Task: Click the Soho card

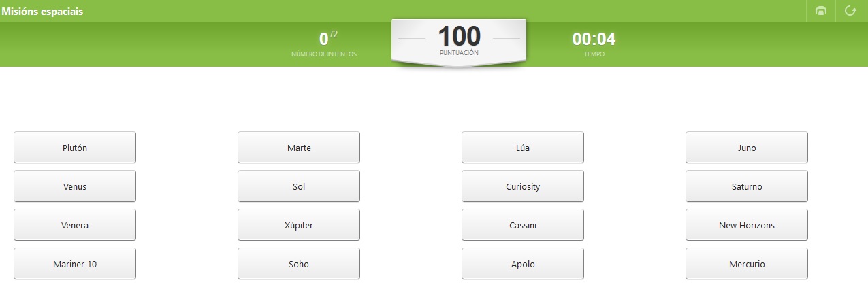Action: [x=299, y=264]
